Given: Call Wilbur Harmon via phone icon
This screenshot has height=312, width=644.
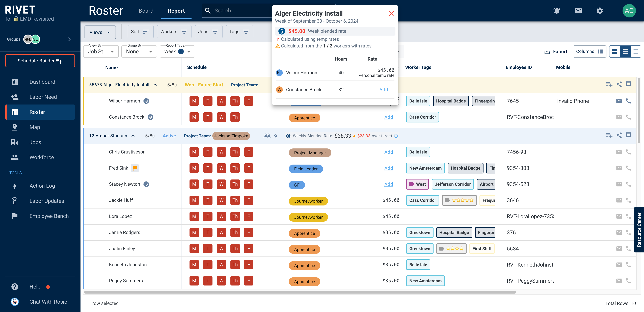Looking at the screenshot, I should [629, 101].
